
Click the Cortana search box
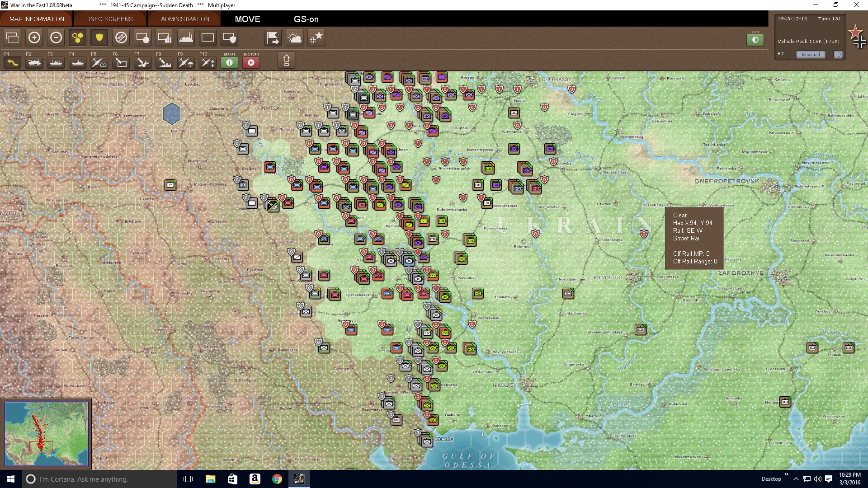tap(99, 479)
